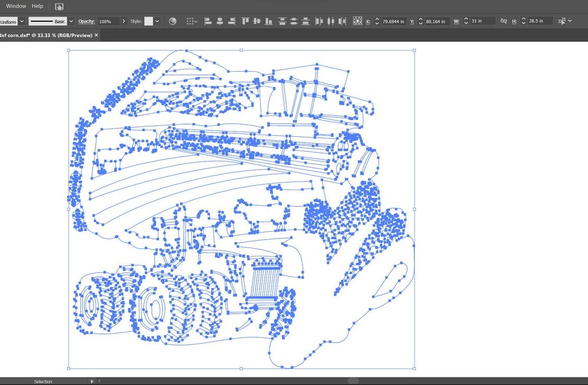Click the touch workspace hand icon
Viewport: 588px width, 385px height.
[60, 6]
